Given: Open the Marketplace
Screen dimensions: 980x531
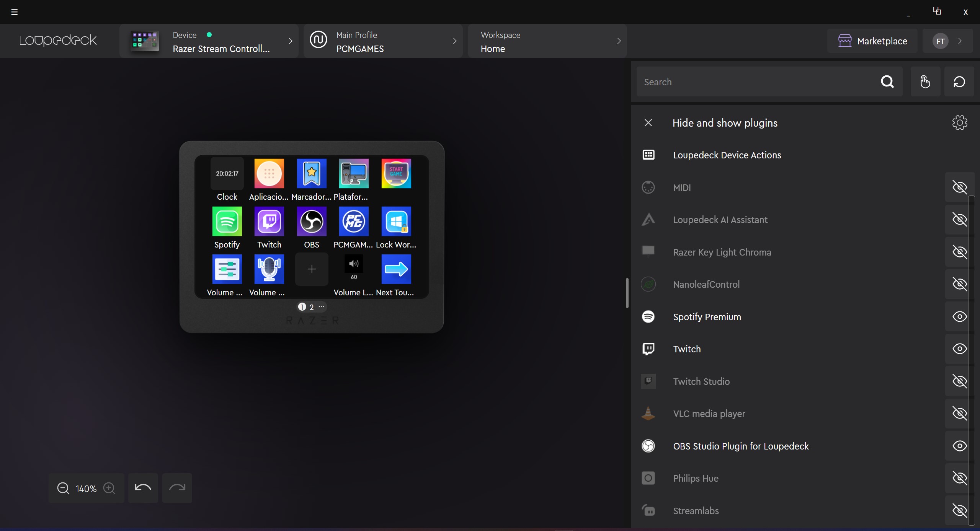Looking at the screenshot, I should click(x=872, y=41).
